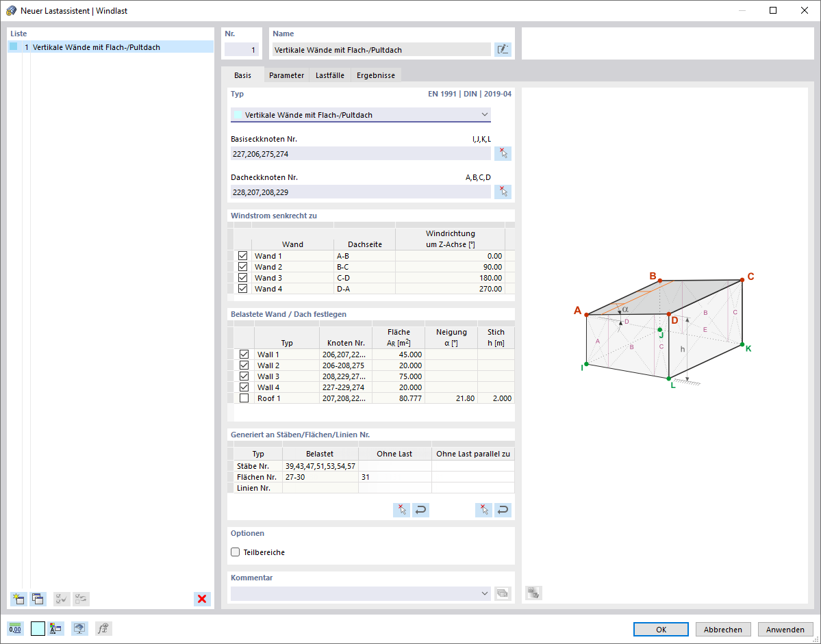The width and height of the screenshot is (821, 644).
Task: Click the Nr. input field
Action: (242, 50)
